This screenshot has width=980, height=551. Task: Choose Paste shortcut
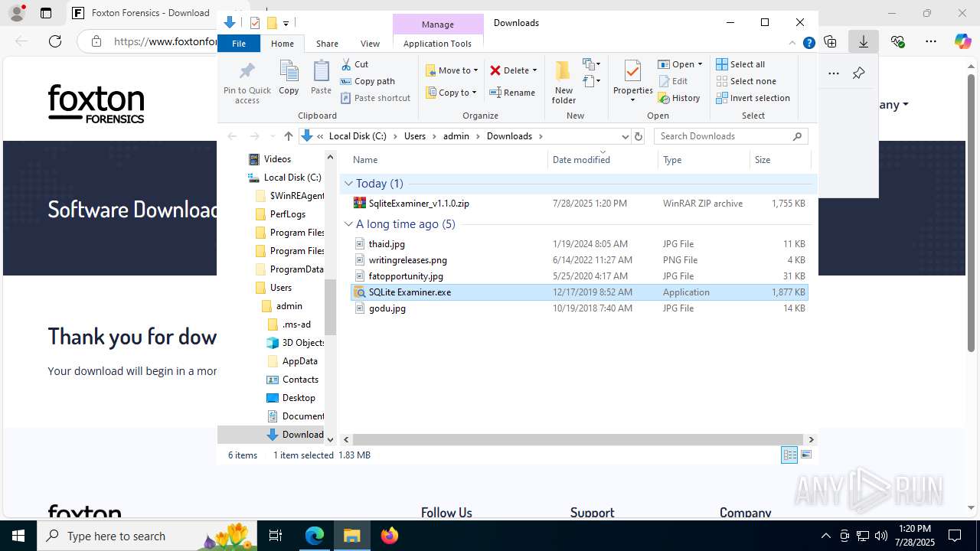pos(375,98)
